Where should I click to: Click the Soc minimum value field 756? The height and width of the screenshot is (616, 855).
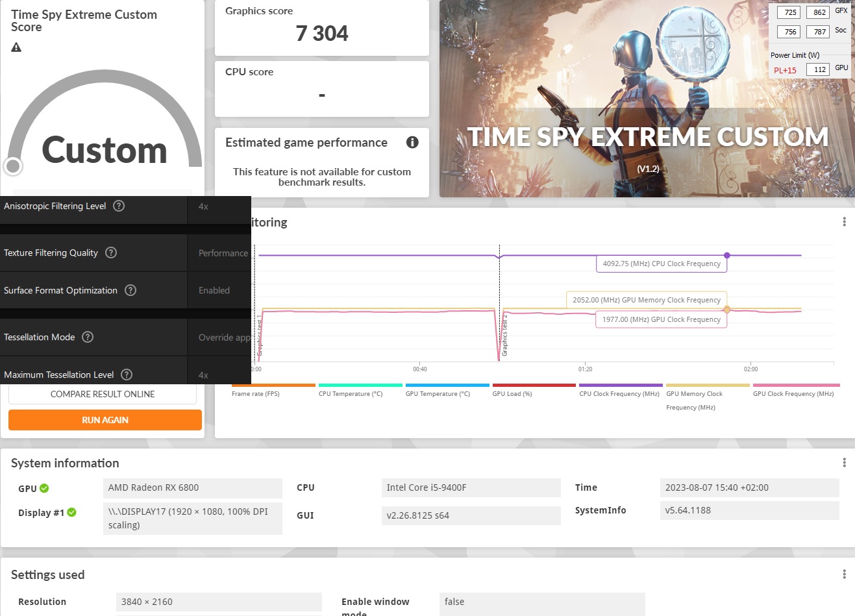tap(789, 32)
